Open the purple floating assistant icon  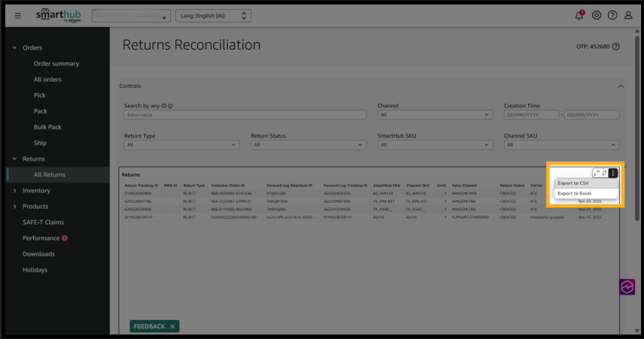point(627,286)
